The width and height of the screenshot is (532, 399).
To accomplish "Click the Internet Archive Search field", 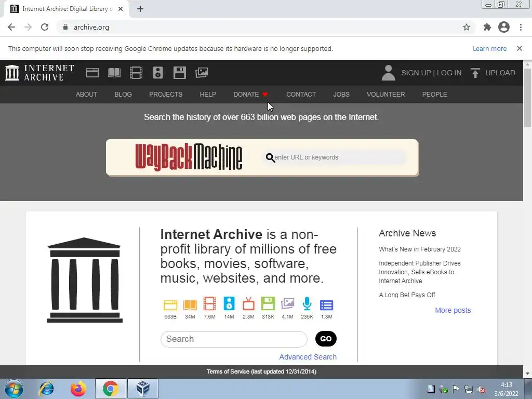I will pos(234,339).
